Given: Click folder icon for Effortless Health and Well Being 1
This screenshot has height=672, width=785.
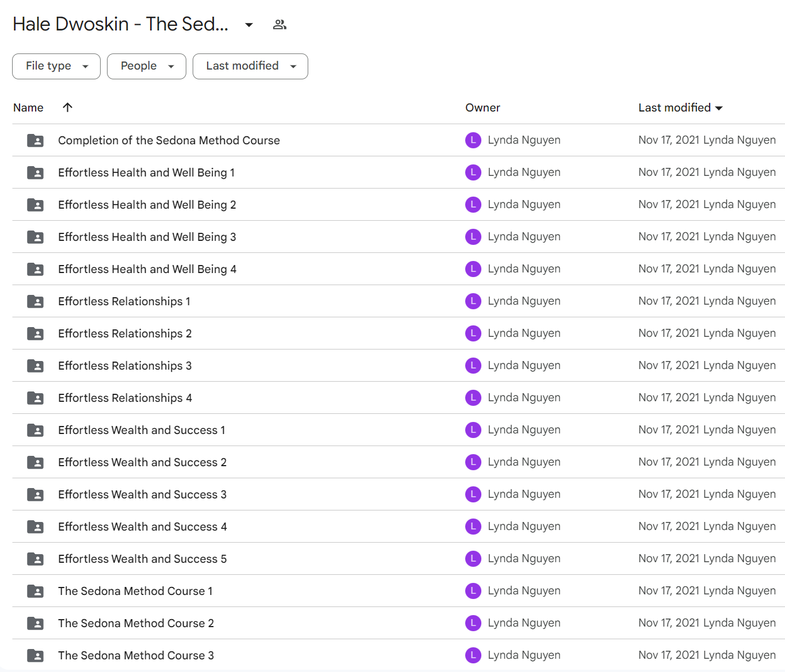Looking at the screenshot, I should (35, 172).
